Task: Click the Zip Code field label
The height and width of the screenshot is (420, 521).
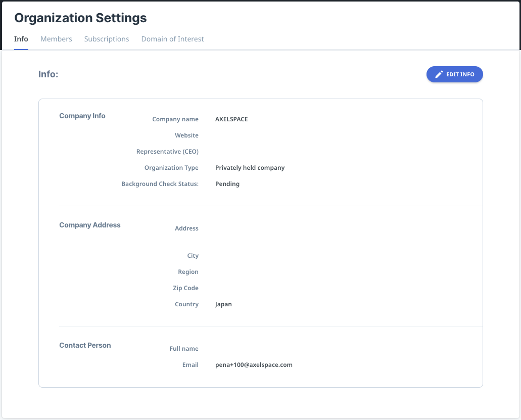Action: pyautogui.click(x=185, y=288)
